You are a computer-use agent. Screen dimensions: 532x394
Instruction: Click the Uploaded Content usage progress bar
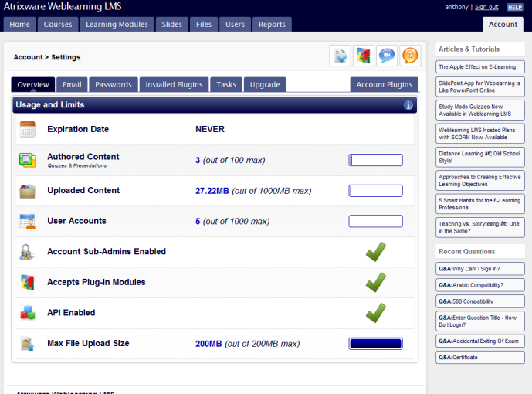pyautogui.click(x=375, y=191)
